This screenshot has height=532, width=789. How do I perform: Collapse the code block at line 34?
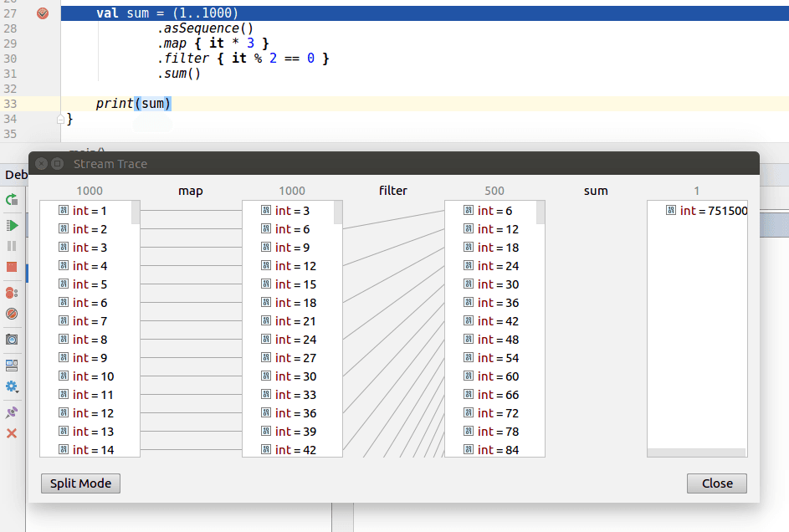click(60, 120)
